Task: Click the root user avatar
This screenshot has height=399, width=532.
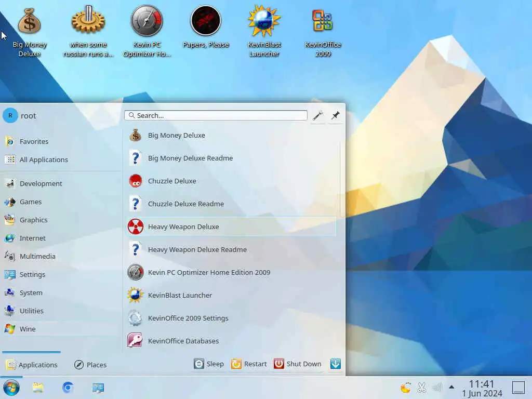Action: [10, 116]
